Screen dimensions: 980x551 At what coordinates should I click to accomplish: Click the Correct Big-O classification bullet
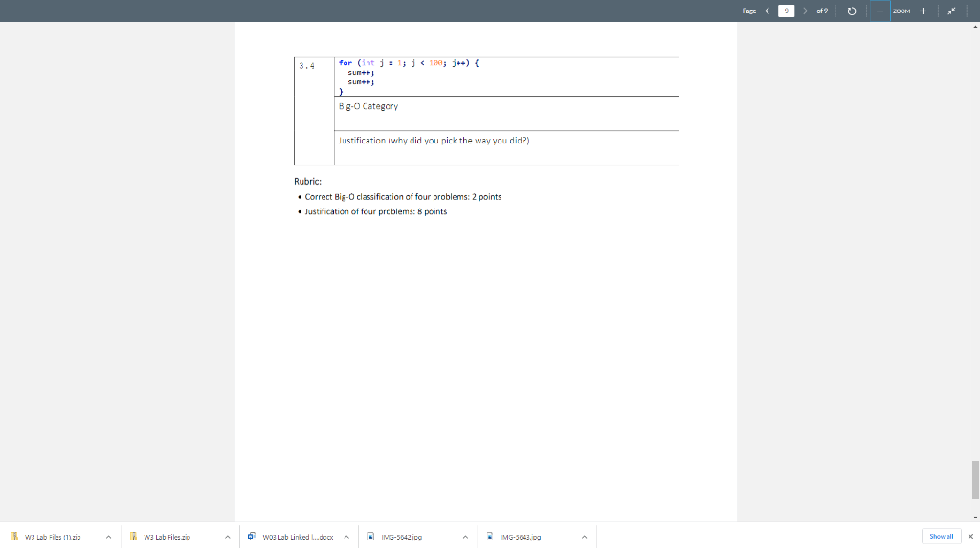click(403, 197)
